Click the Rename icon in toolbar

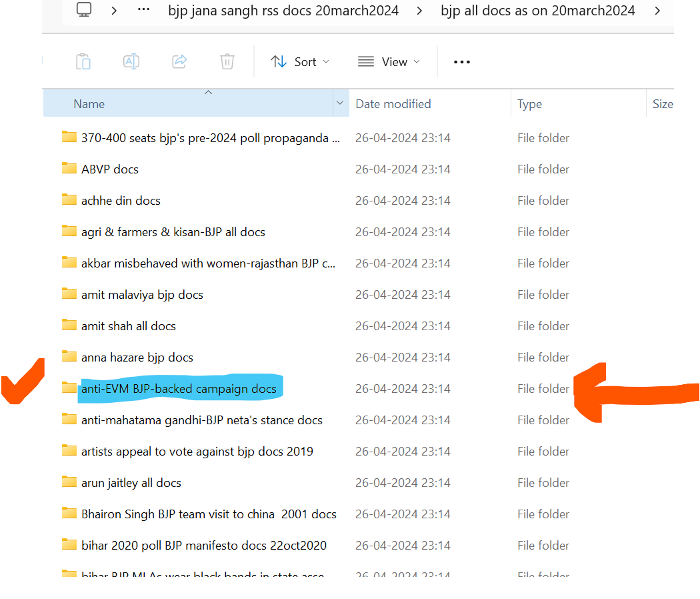(x=131, y=61)
